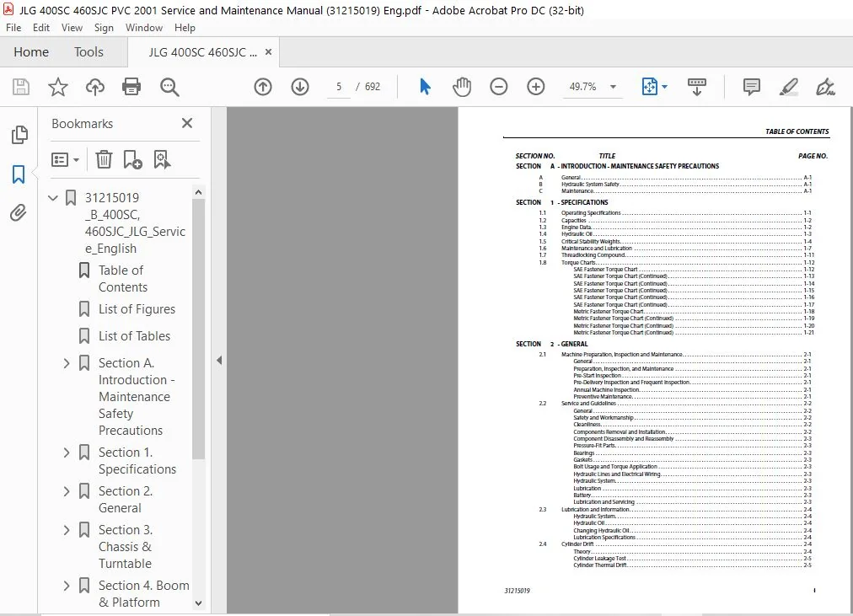Viewport: 853px width, 616px height.
Task: Open the File menu
Action: coord(13,28)
